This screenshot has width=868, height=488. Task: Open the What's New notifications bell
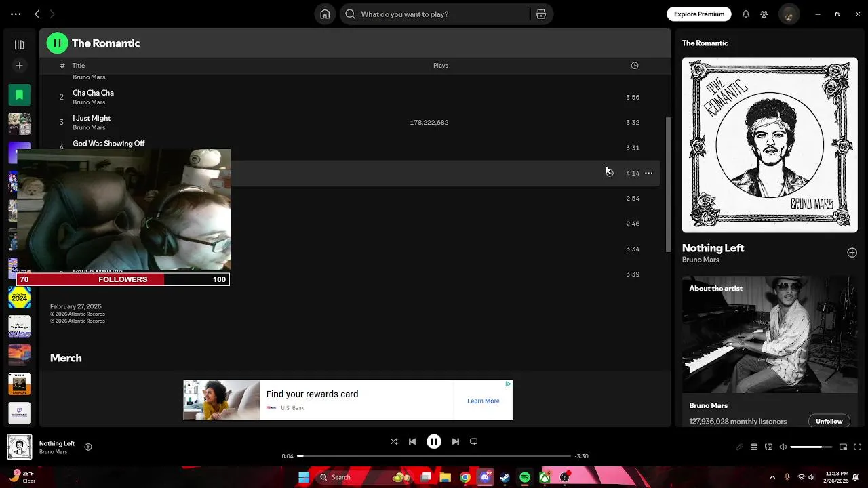(746, 14)
